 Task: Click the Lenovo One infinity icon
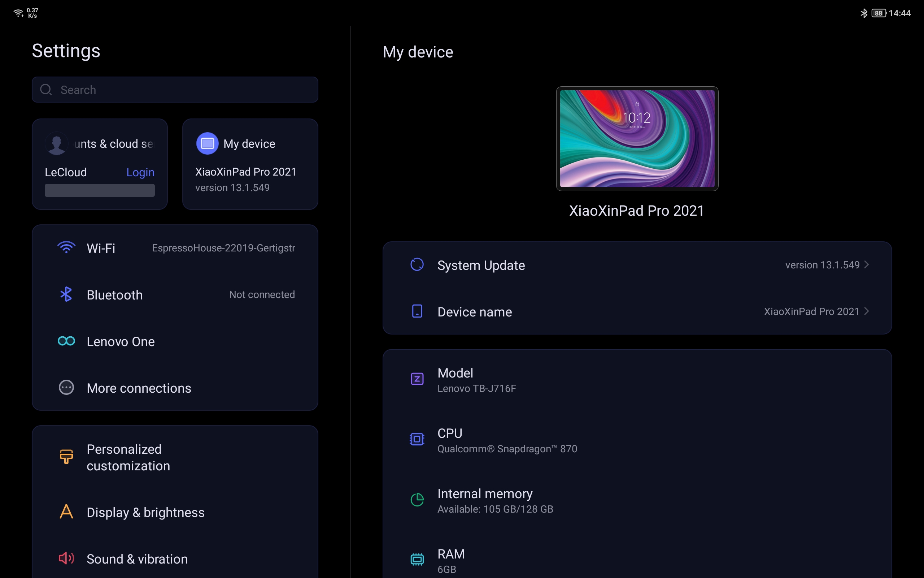pos(66,341)
